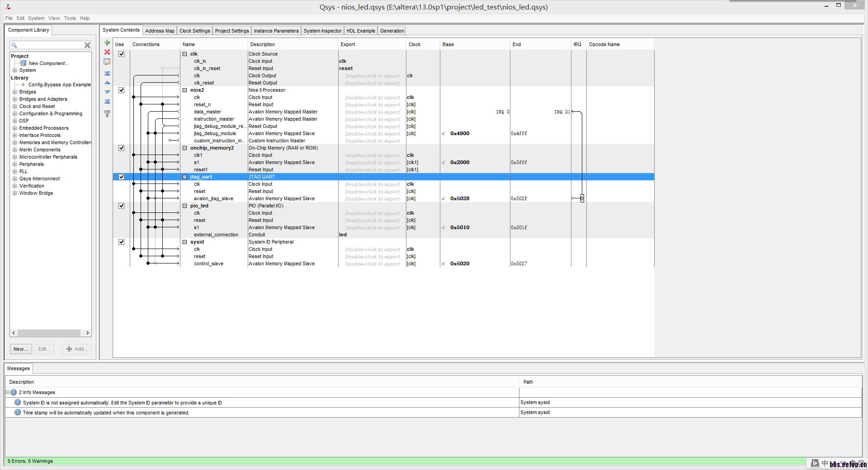The height and width of the screenshot is (470, 868).
Task: Open the filter funnel icon
Action: click(107, 114)
